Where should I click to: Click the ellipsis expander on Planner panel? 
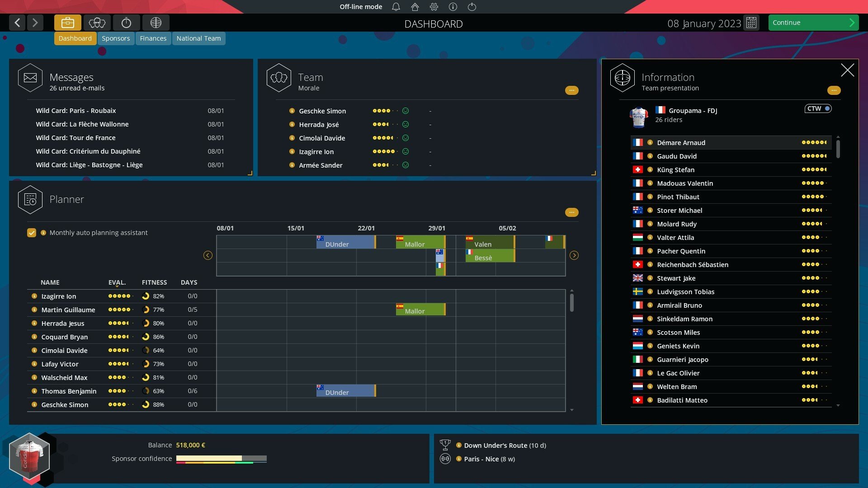tap(571, 212)
